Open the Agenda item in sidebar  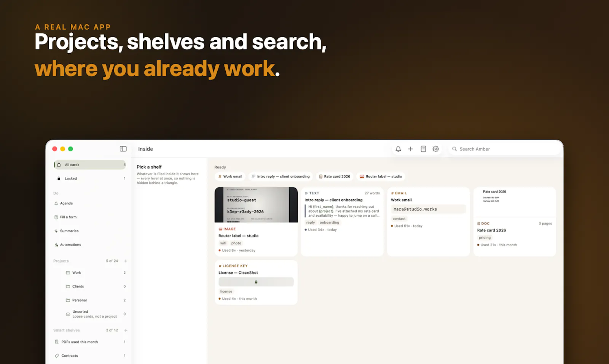click(x=90, y=203)
